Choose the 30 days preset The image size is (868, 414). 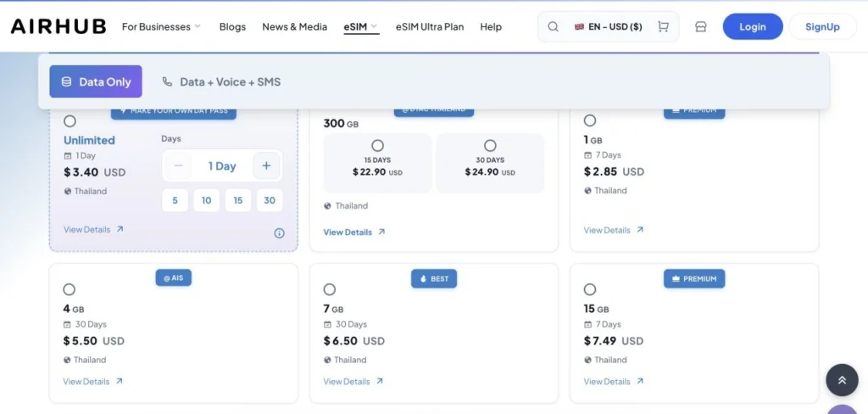point(270,200)
